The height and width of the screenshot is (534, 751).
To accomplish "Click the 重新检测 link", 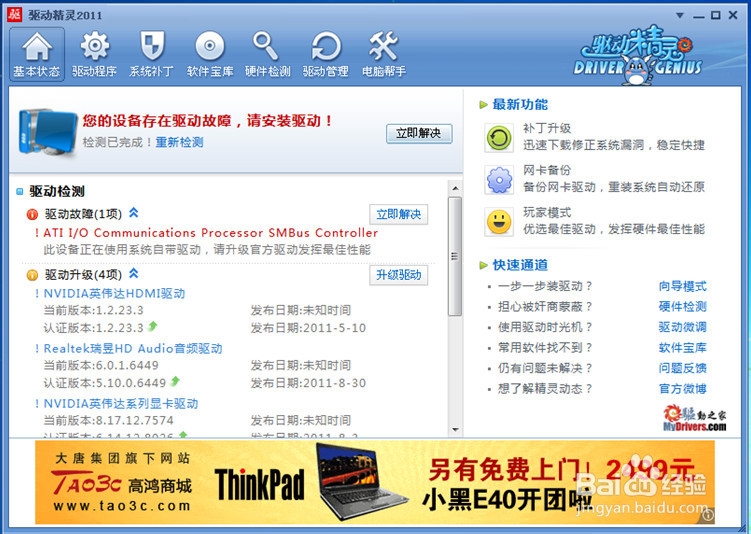I will [x=179, y=142].
